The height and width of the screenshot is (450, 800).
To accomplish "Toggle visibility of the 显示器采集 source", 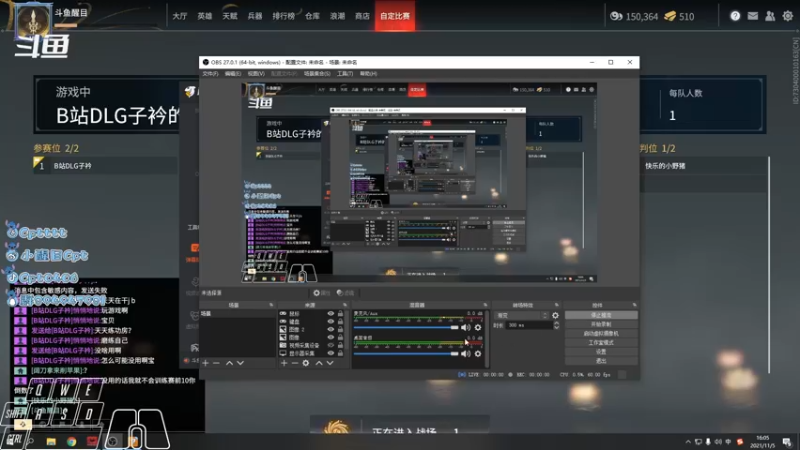I will pos(331,353).
